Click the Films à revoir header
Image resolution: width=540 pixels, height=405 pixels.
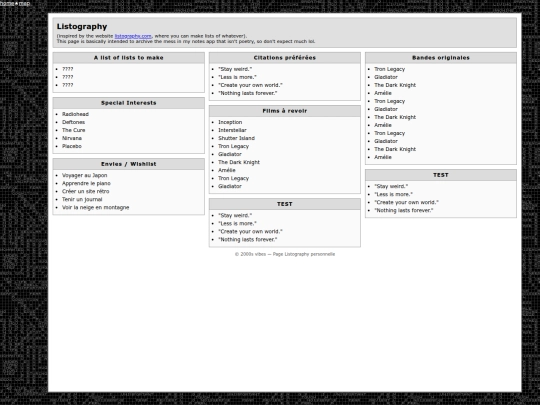(285, 111)
